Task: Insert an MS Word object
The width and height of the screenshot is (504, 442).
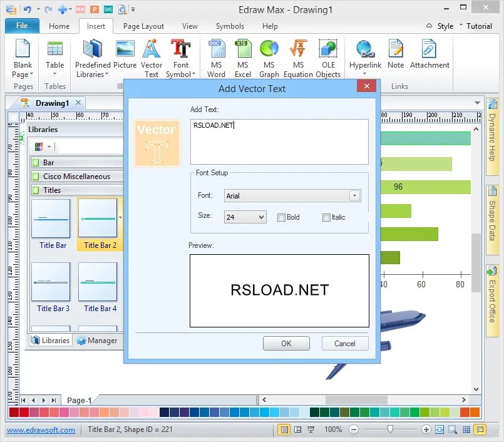Action: click(x=217, y=58)
